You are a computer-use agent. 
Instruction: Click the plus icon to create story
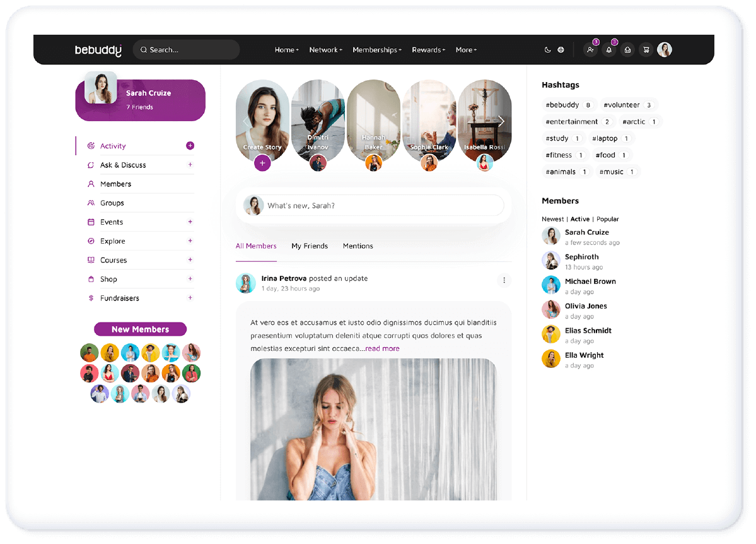(x=262, y=163)
